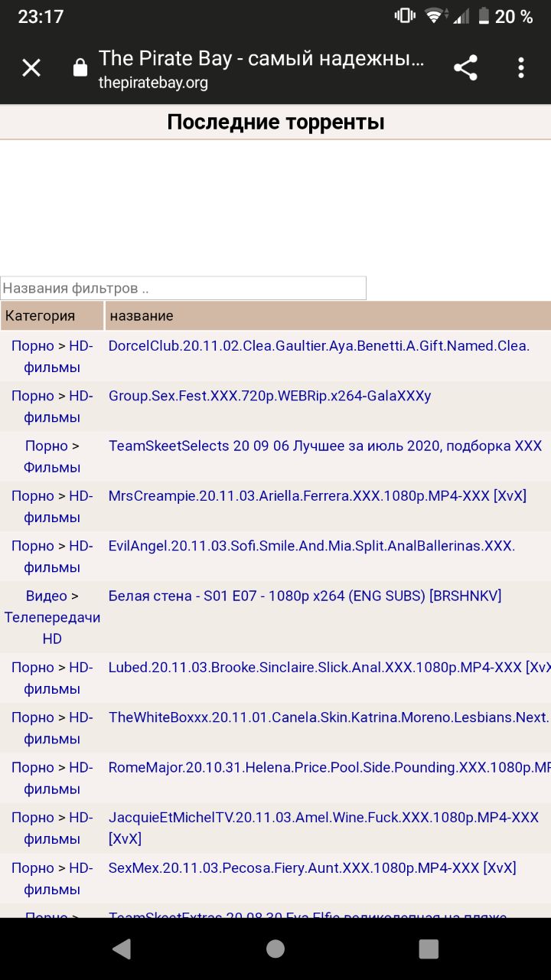The image size is (551, 980).
Task: Open the share icon in the toolbar
Action: (465, 68)
